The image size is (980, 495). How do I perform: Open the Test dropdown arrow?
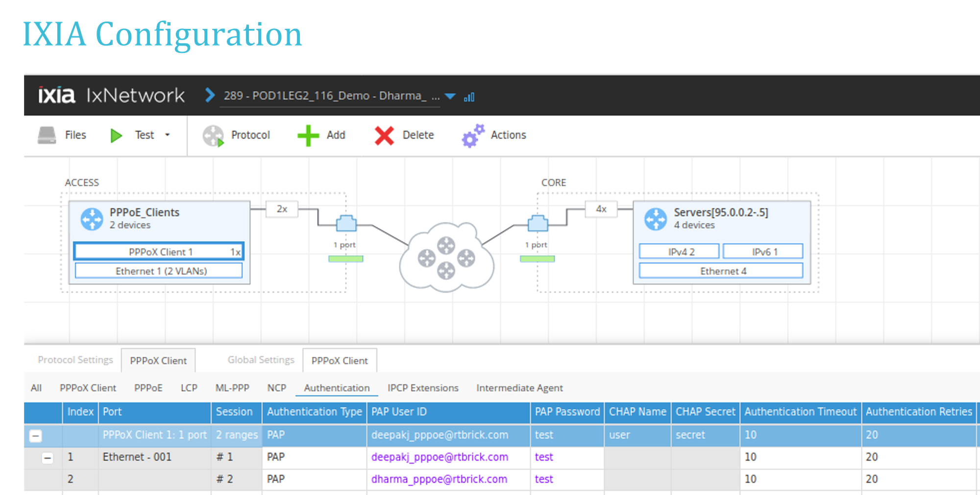[167, 135]
